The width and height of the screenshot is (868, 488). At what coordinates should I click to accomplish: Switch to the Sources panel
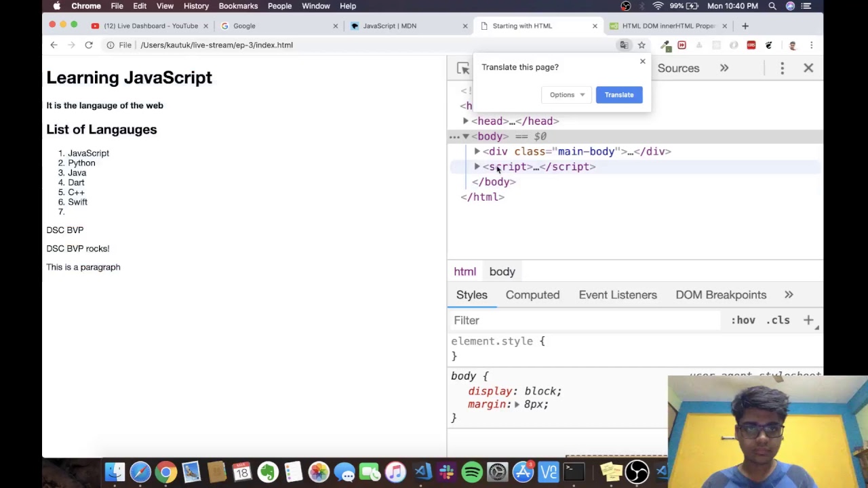click(678, 68)
